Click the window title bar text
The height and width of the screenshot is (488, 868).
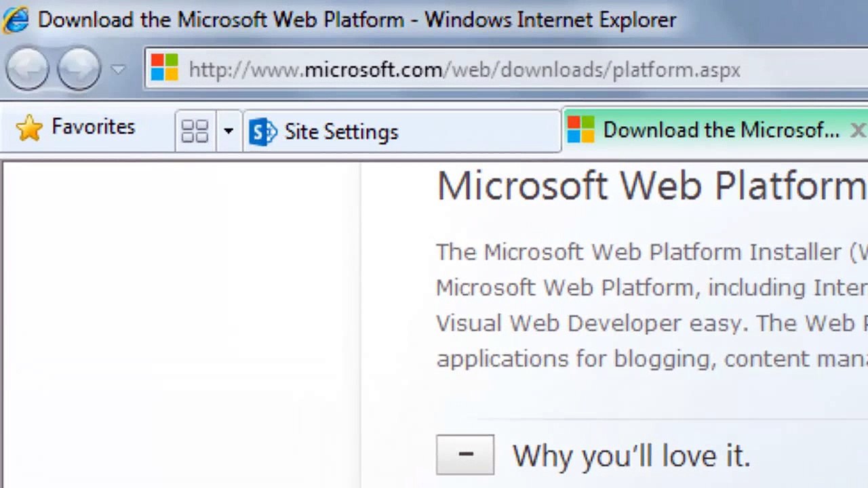coord(357,20)
